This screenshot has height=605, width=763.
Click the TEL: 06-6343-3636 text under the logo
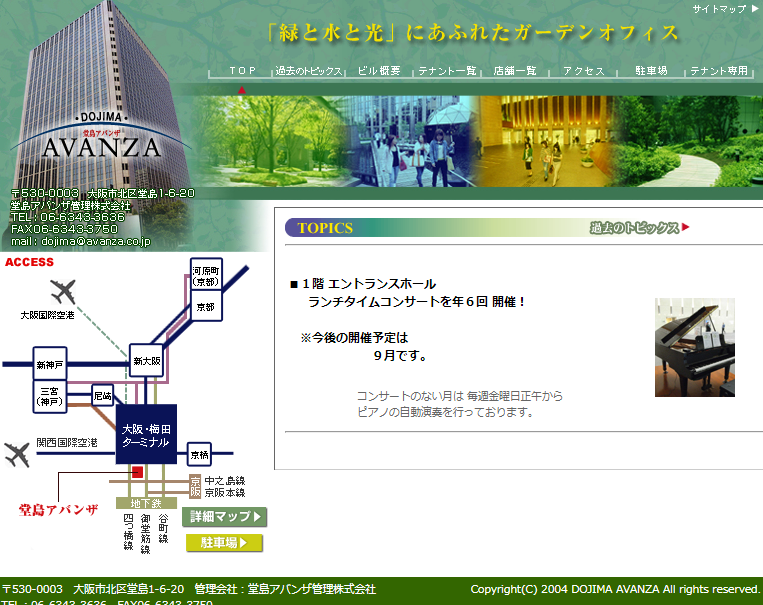pyautogui.click(x=68, y=217)
